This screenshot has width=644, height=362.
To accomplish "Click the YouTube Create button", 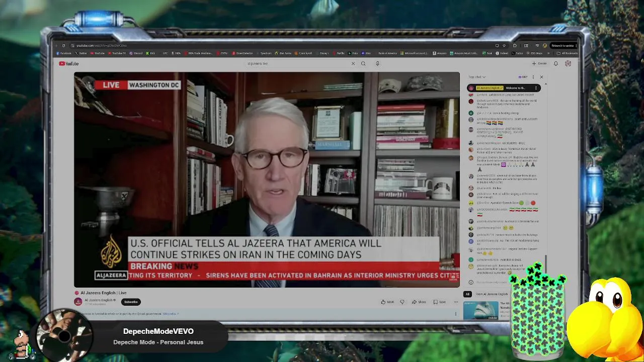I will pos(539,63).
